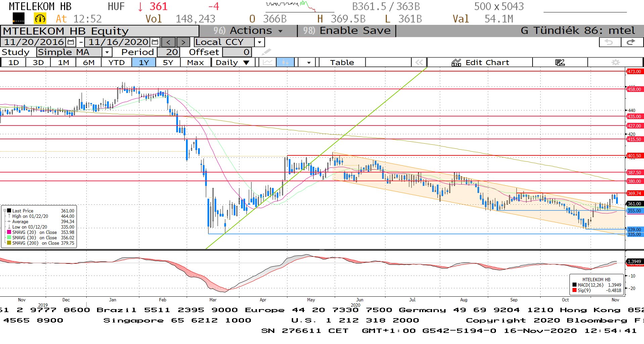The width and height of the screenshot is (644, 344).
Task: Click the Table view button
Action: [x=342, y=62]
